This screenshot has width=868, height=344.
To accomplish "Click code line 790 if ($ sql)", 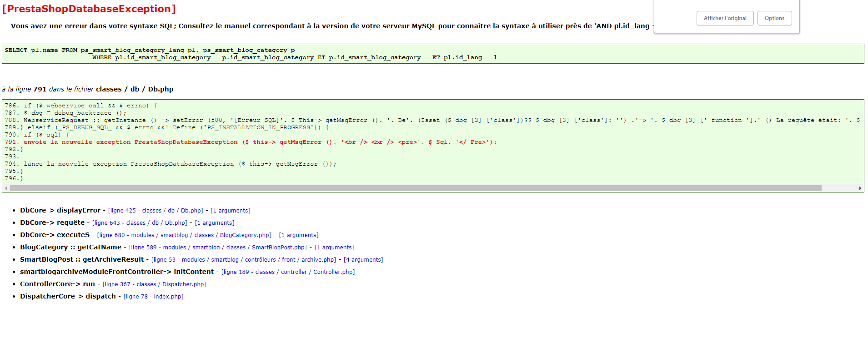I will (x=37, y=135).
